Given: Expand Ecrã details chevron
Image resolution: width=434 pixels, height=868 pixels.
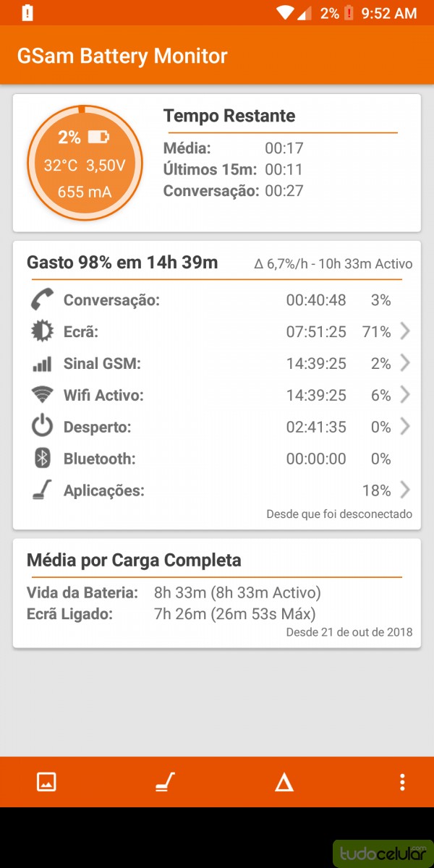Looking at the screenshot, I should [405, 331].
